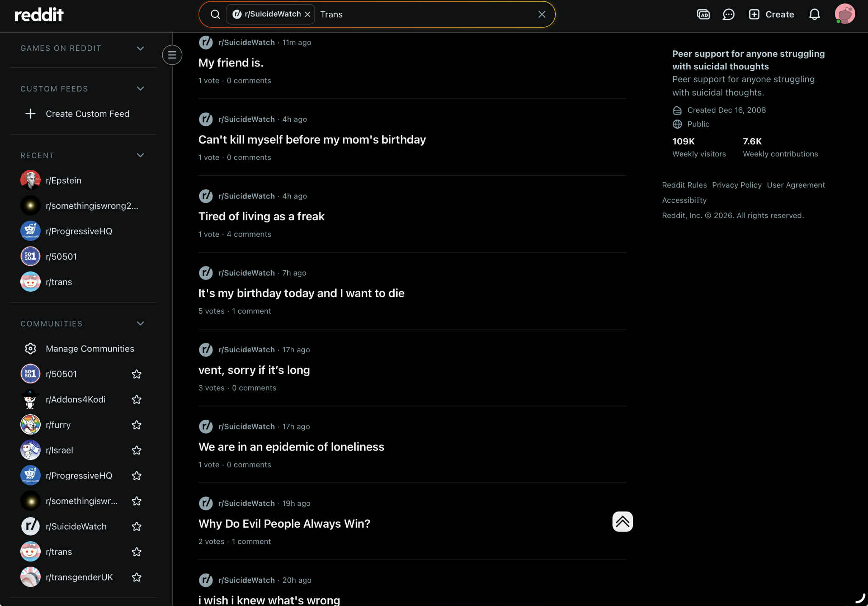The image size is (868, 606).
Task: Collapse the Communities section chevron
Action: pos(140,324)
